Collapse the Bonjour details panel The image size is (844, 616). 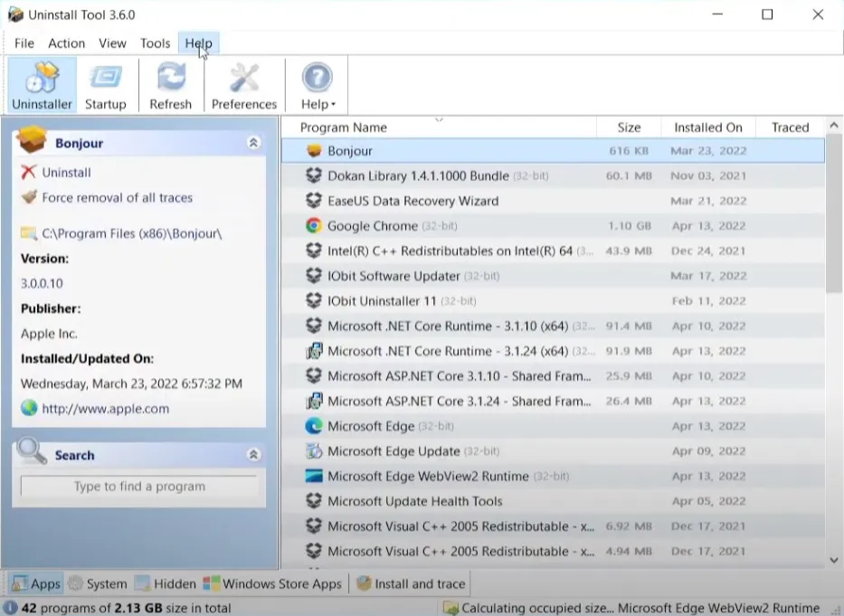(253, 143)
